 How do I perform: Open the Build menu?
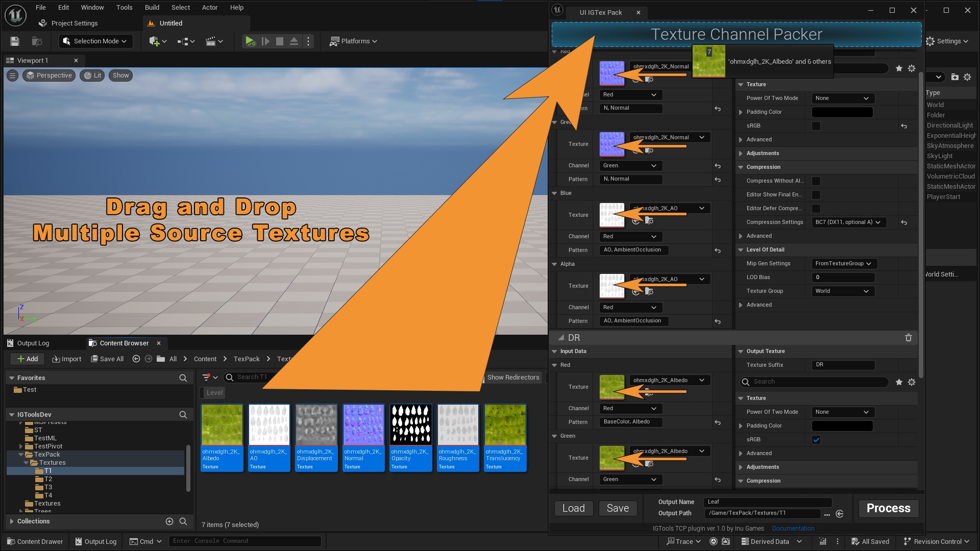(152, 7)
